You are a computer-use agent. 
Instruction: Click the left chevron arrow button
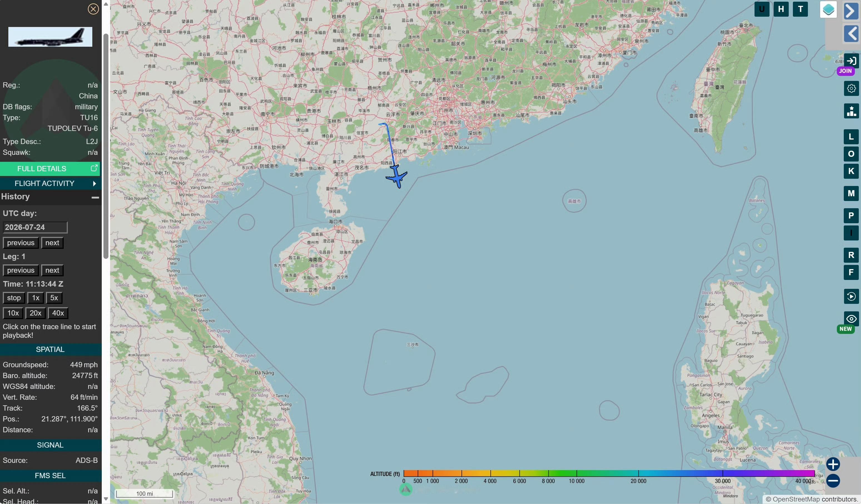852,33
